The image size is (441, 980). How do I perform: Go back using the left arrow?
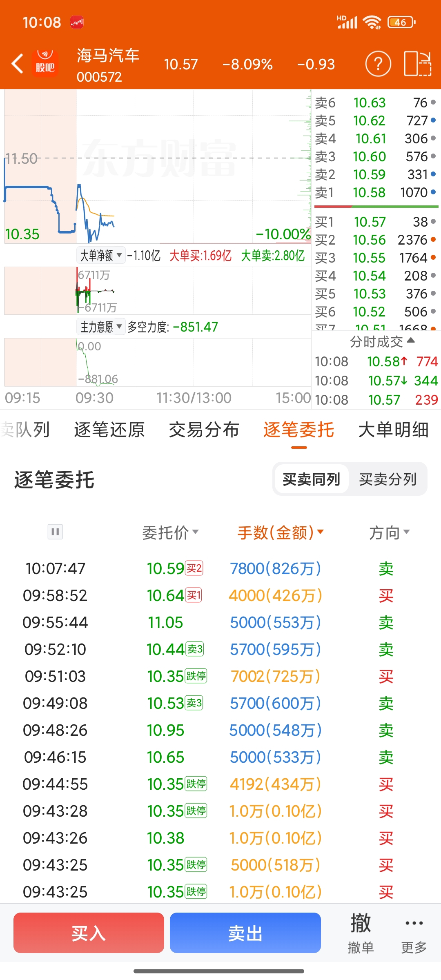17,64
